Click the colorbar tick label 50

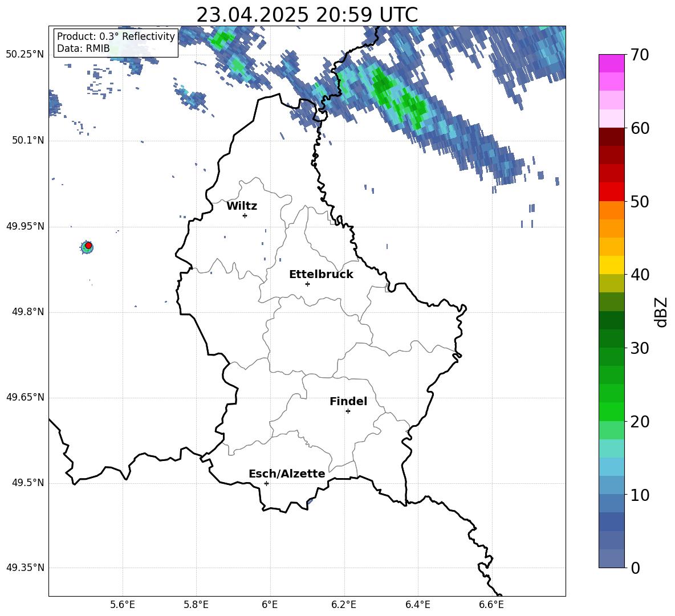[x=639, y=202]
